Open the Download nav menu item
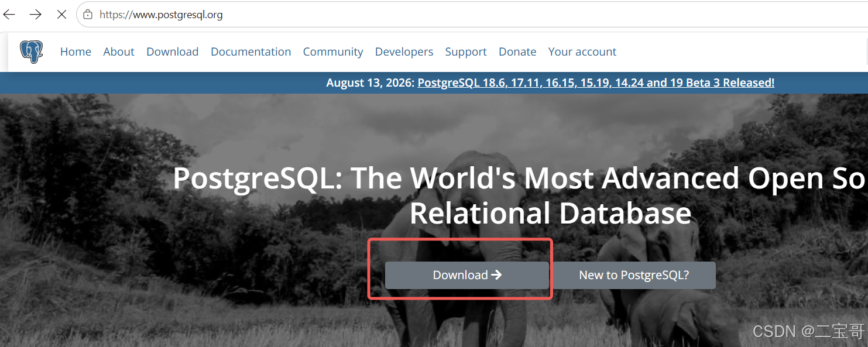This screenshot has height=347, width=868. (172, 51)
